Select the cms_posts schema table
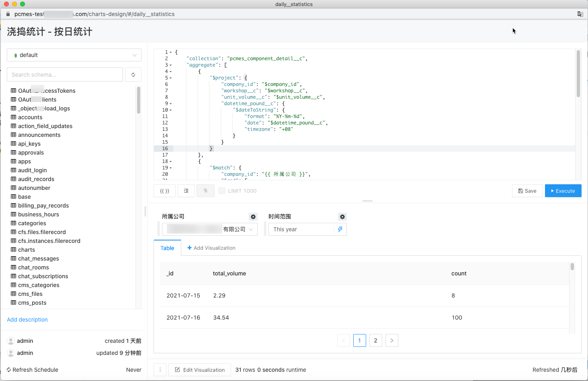588x381 pixels. pyautogui.click(x=32, y=303)
